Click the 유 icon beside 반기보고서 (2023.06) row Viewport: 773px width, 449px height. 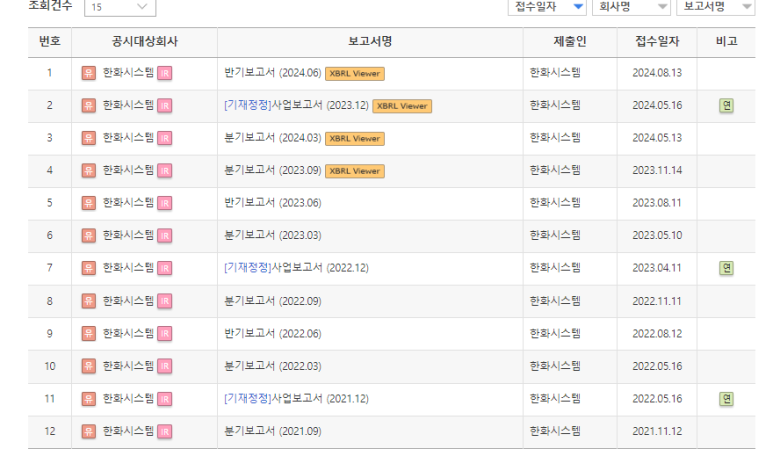(x=89, y=204)
